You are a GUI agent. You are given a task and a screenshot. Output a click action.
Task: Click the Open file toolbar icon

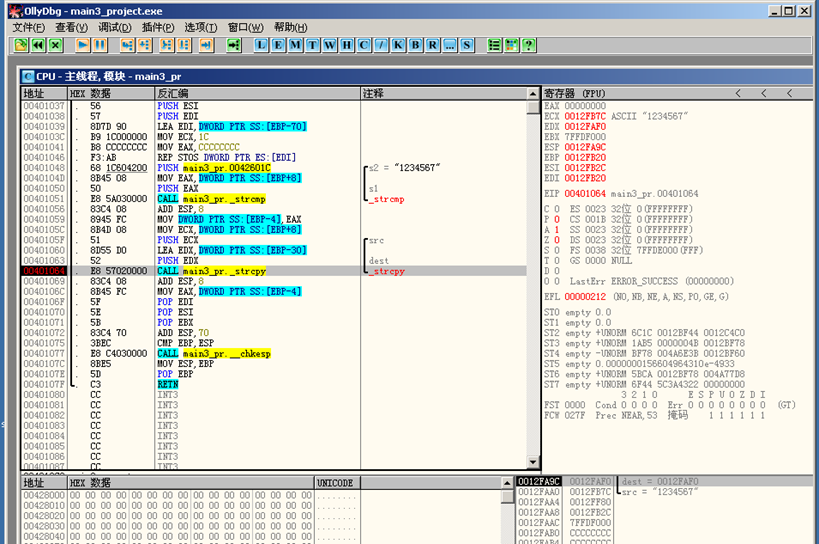[x=21, y=45]
